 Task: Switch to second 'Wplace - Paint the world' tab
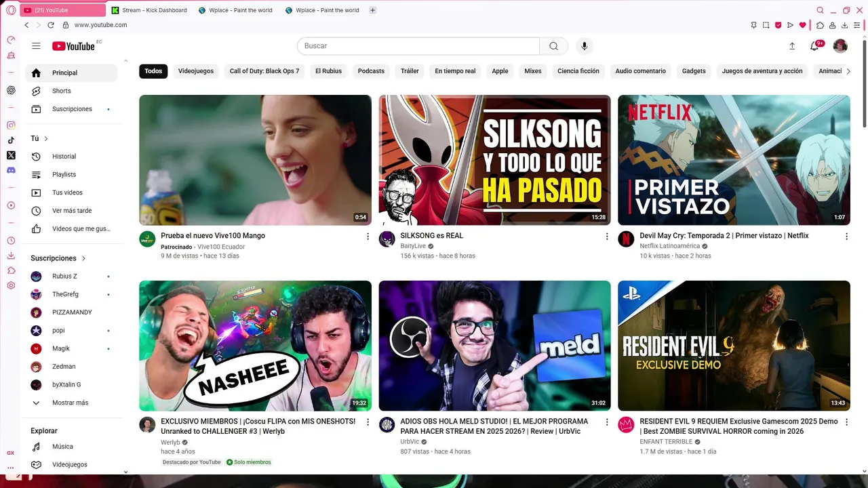pyautogui.click(x=323, y=10)
